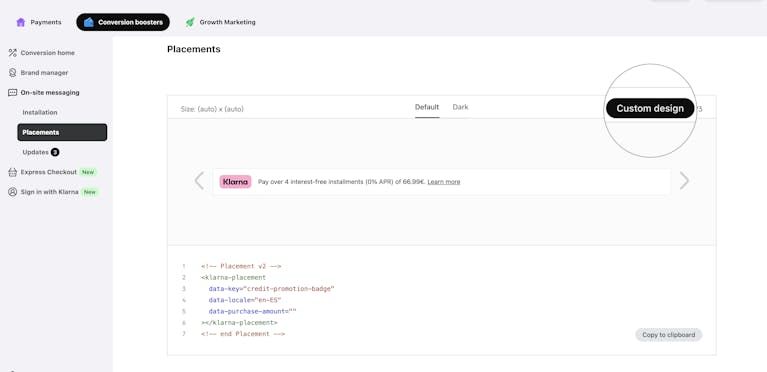Open the Updates page
Image resolution: width=767 pixels, height=372 pixels.
(x=35, y=152)
